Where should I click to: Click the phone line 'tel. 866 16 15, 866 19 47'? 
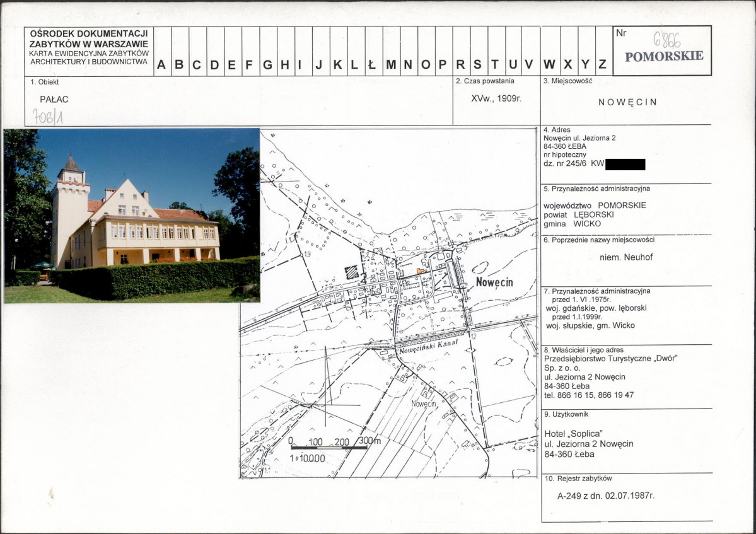589,395
